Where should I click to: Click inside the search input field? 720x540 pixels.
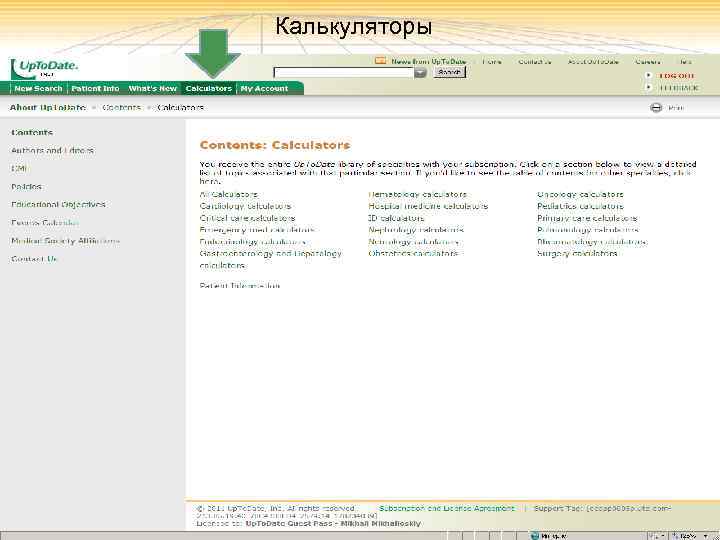point(344,73)
